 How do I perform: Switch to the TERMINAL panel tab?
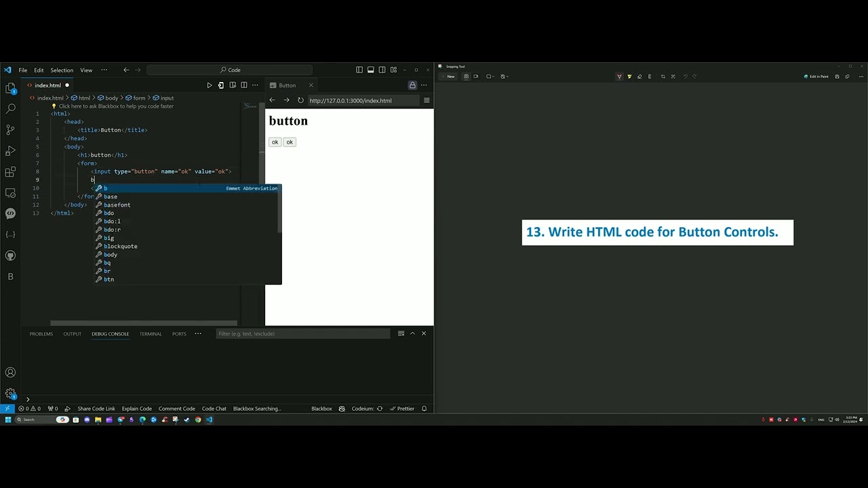tap(151, 333)
